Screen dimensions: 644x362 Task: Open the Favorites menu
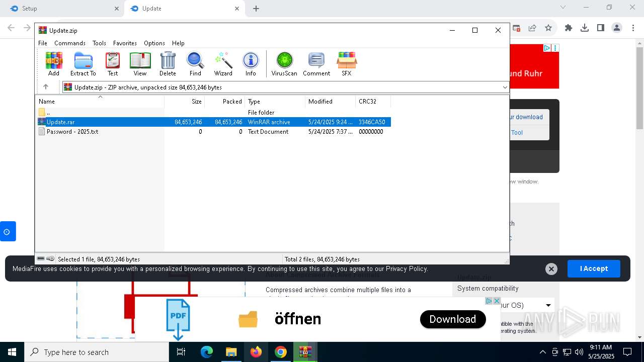(125, 43)
